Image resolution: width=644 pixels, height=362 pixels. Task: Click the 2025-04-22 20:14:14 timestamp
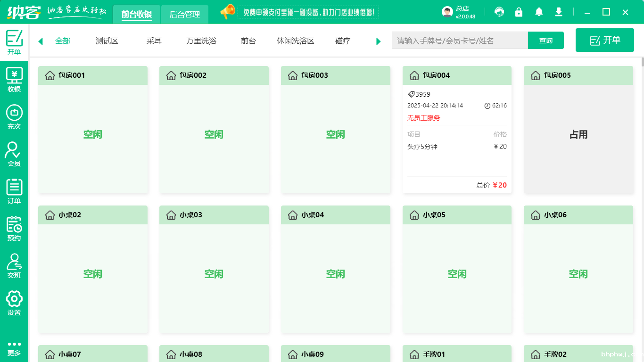point(435,106)
